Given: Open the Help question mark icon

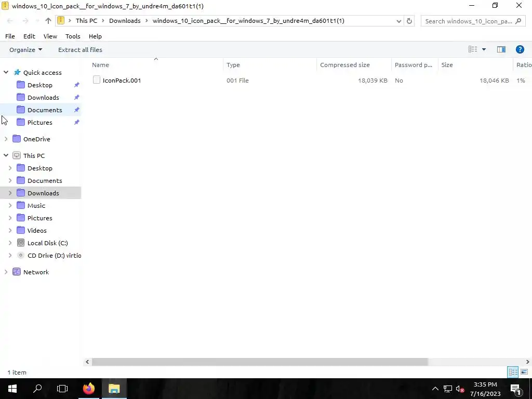Looking at the screenshot, I should point(520,49).
